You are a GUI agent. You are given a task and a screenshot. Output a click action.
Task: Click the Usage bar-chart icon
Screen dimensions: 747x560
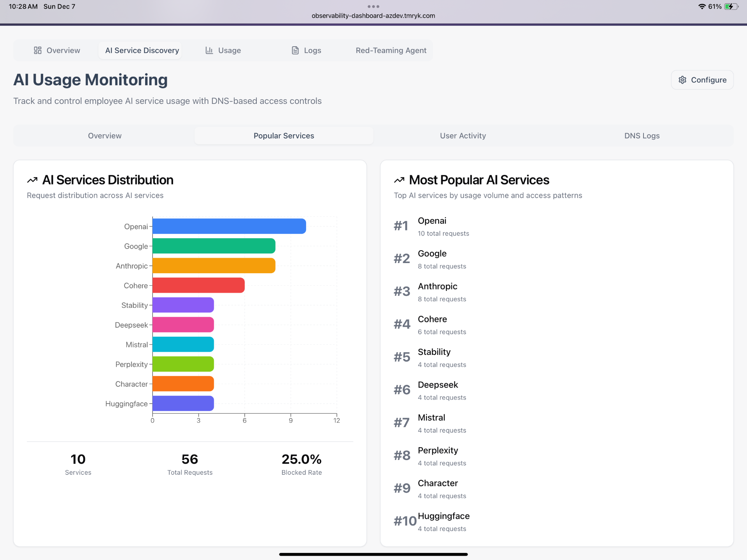[209, 50]
